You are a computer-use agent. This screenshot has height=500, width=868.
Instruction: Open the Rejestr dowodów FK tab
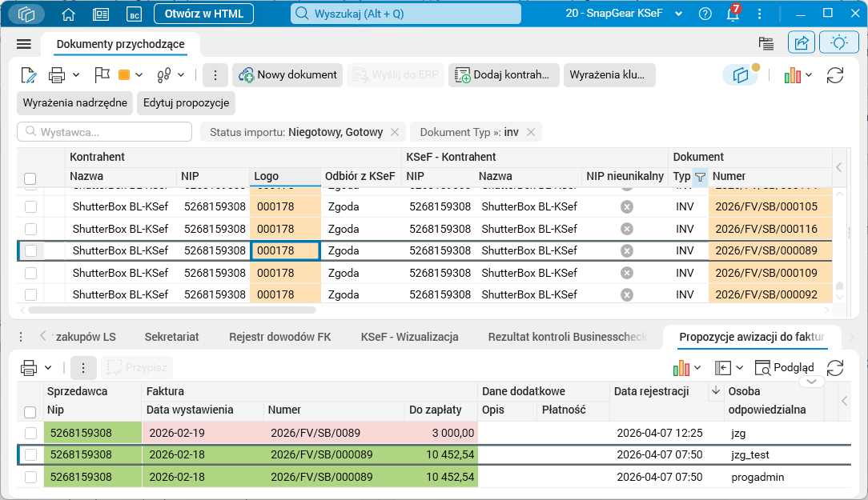point(280,337)
